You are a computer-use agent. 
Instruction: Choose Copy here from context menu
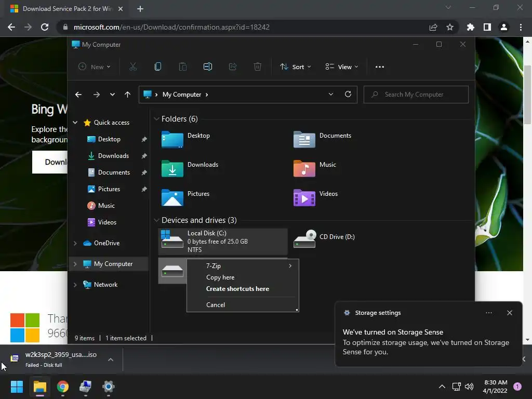[243, 277]
